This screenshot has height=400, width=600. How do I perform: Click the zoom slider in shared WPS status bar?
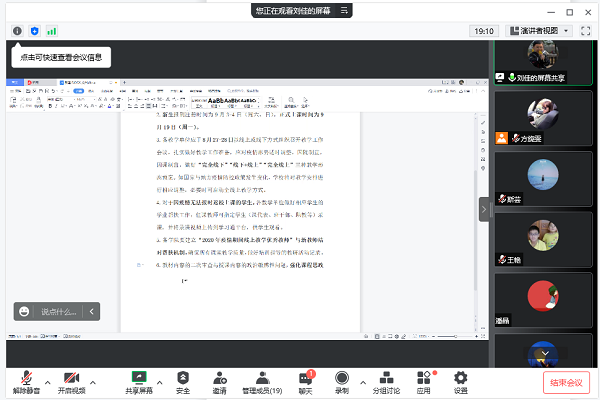coord(455,336)
